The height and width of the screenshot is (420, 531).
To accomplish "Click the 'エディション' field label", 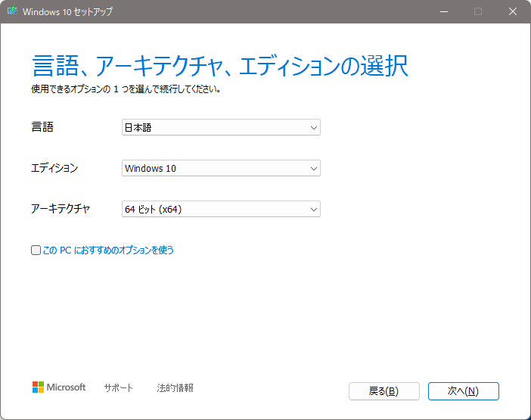I will [x=54, y=168].
